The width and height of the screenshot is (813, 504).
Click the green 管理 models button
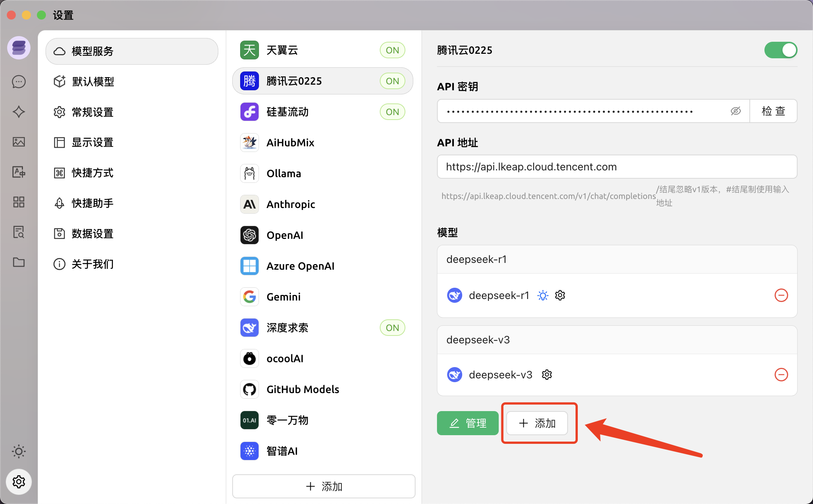click(x=468, y=423)
